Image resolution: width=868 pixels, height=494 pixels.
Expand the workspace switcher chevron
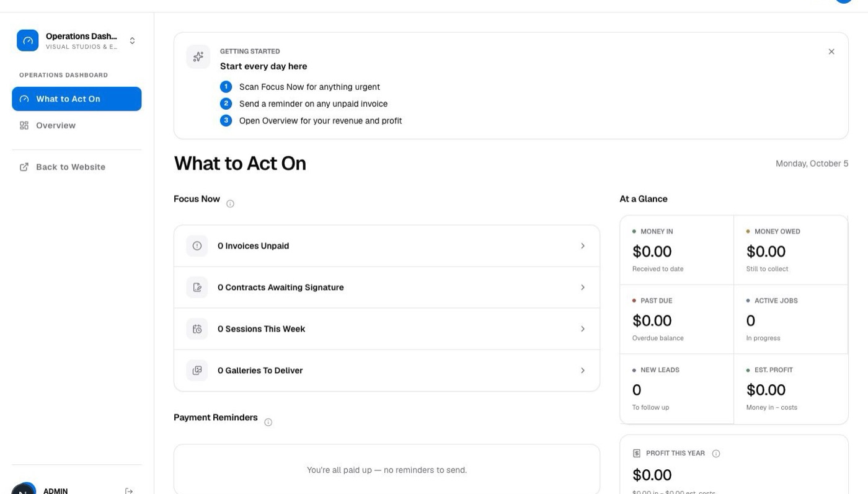coord(132,41)
